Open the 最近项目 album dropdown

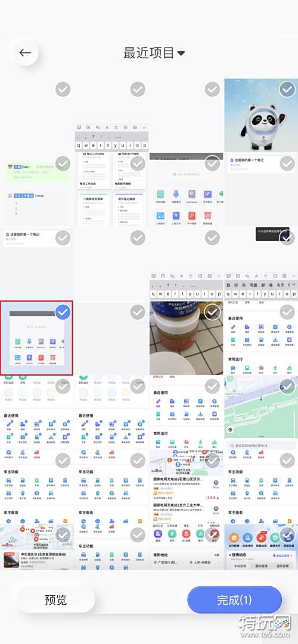tap(154, 53)
